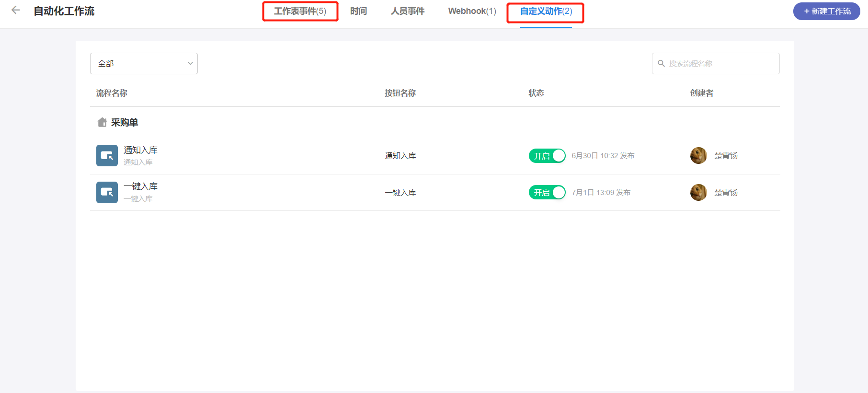Click the 一键入库 workflow custom-action icon
The image size is (868, 393).
pos(107,192)
